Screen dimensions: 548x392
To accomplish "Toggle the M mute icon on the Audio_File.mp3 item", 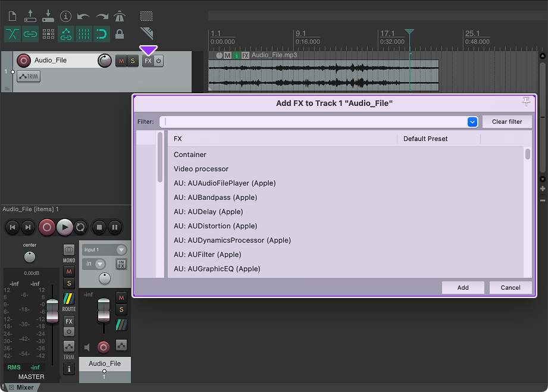I will click(227, 55).
